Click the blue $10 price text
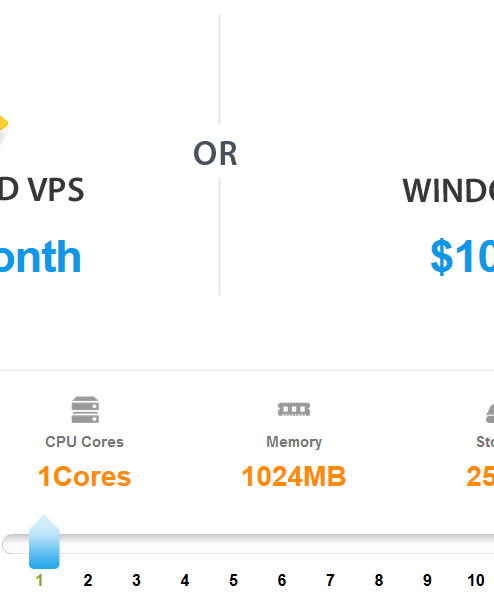 [462, 256]
